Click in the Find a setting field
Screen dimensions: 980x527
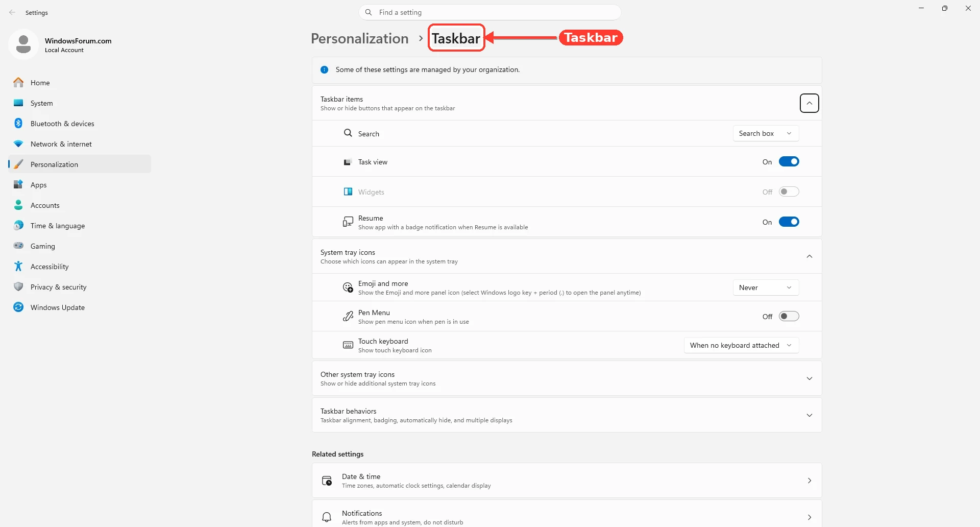click(x=490, y=12)
